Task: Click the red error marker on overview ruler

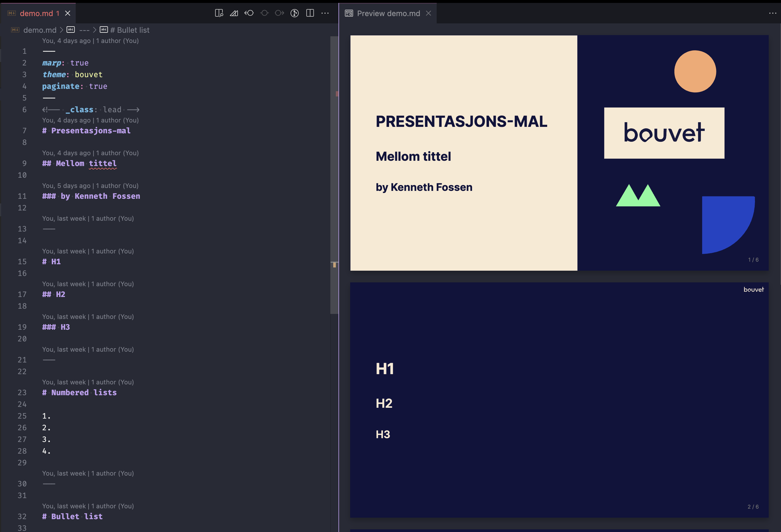Action: click(x=337, y=94)
